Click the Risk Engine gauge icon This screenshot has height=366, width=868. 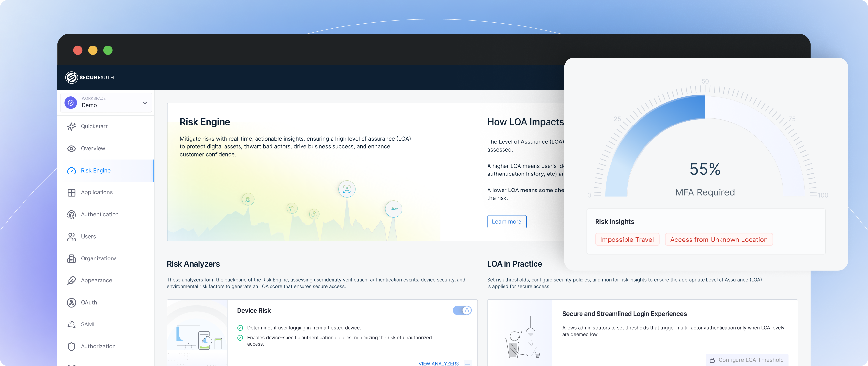click(71, 170)
